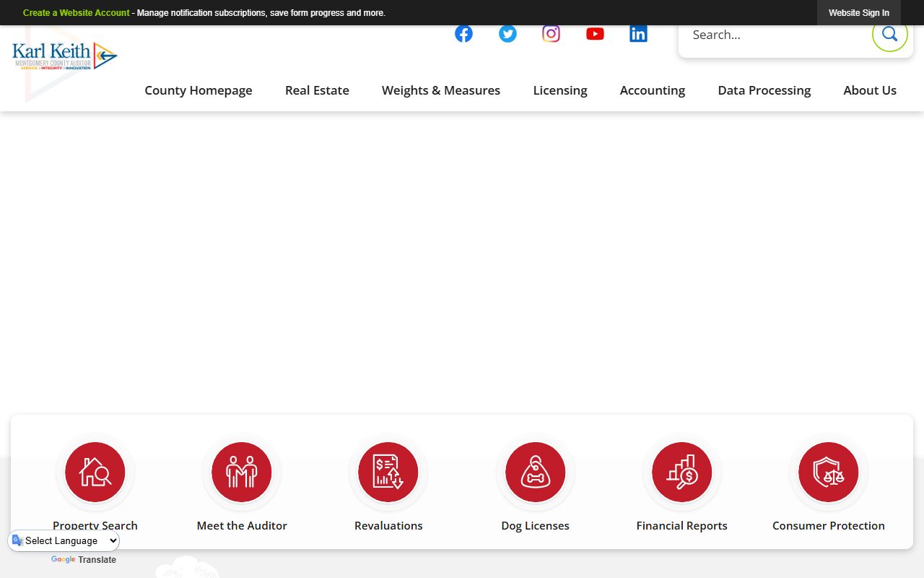Viewport: 924px width, 578px height.
Task: Expand the Select Language dropdown
Action: click(x=65, y=540)
